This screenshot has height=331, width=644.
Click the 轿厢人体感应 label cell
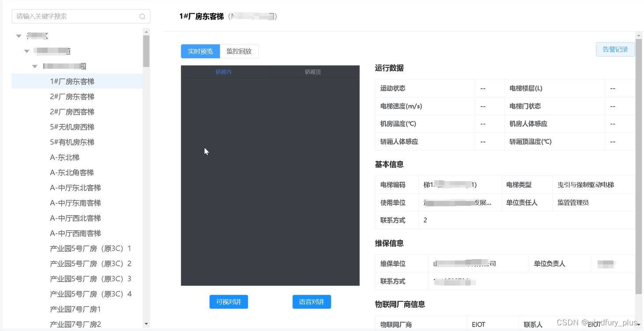pos(425,141)
